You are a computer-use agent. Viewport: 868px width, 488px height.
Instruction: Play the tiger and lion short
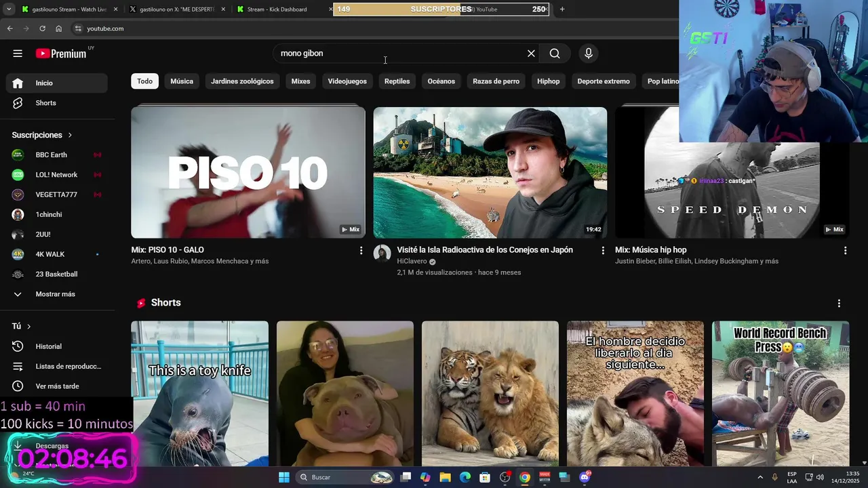[490, 393]
